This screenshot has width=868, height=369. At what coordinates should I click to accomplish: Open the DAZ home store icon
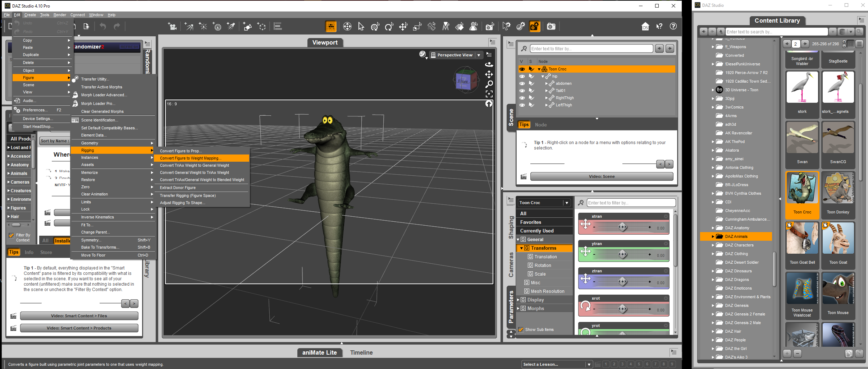pyautogui.click(x=645, y=26)
